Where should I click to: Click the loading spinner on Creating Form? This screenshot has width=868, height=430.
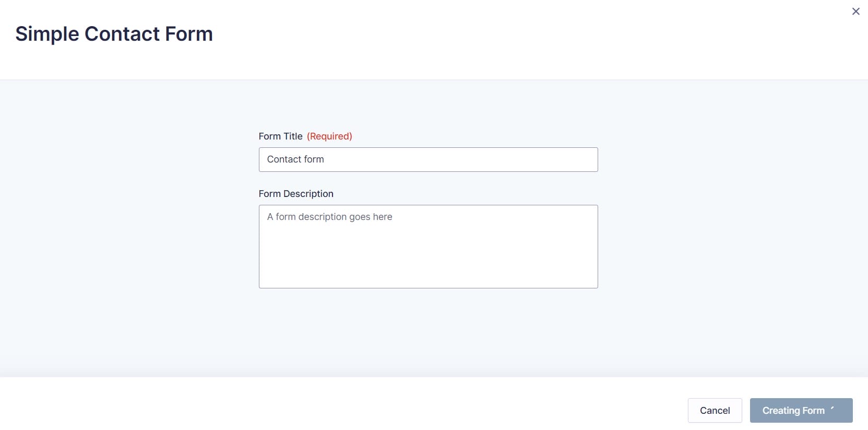pos(833,409)
